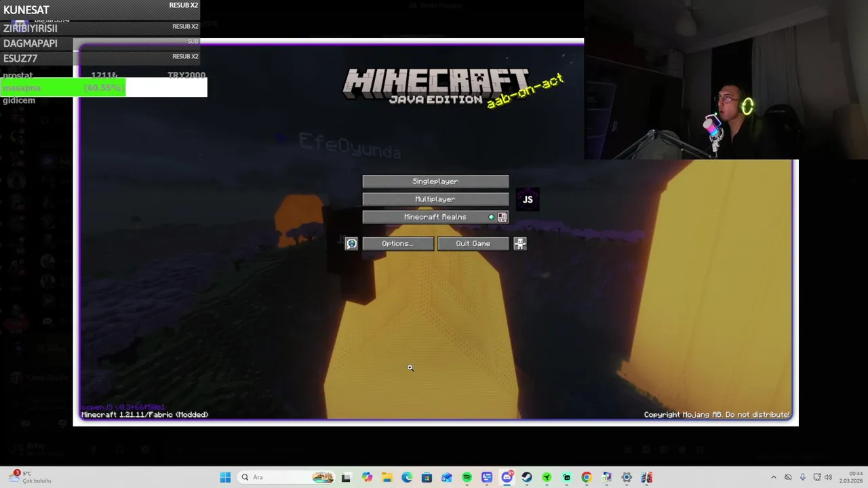Switch to Discord on the taskbar
This screenshot has width=868, height=488.
(x=507, y=477)
